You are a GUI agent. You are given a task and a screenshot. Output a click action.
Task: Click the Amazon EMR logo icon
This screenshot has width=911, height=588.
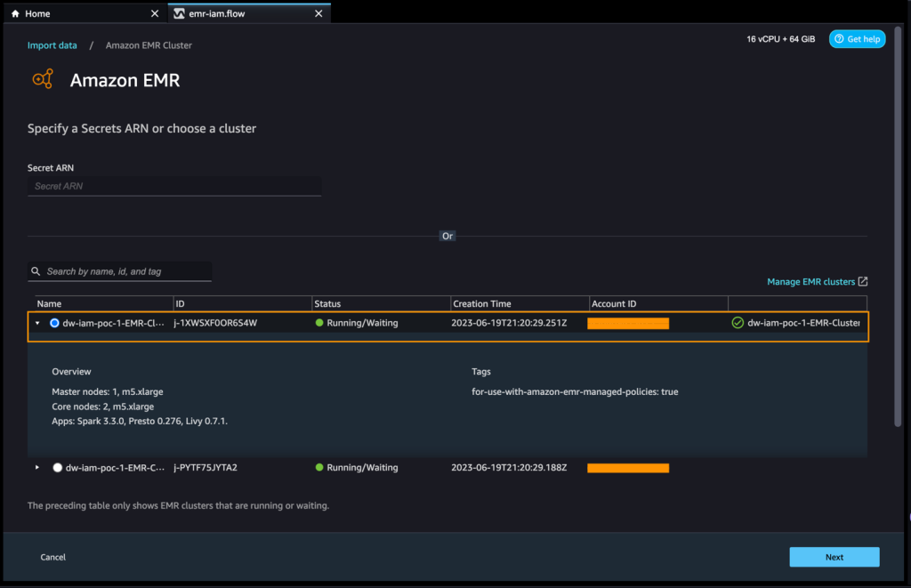click(x=43, y=79)
